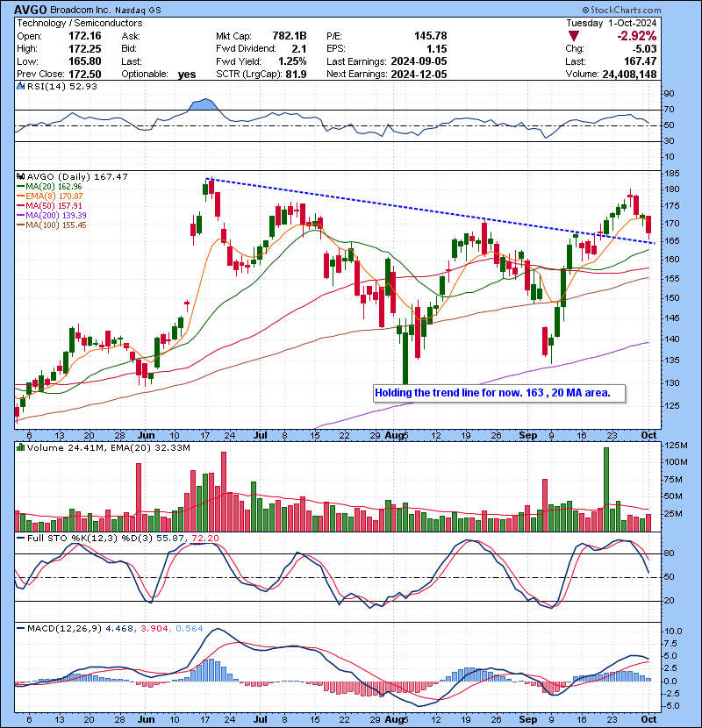Click the Last Earnings date 2024-09-05

coord(419,61)
